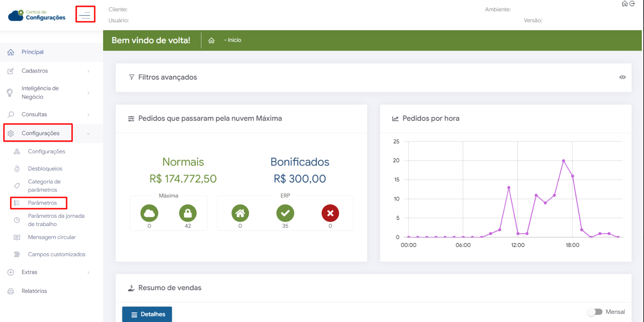The height and width of the screenshot is (322, 644).
Task: Click the hamburger menu collapse icon
Action: point(85,15)
